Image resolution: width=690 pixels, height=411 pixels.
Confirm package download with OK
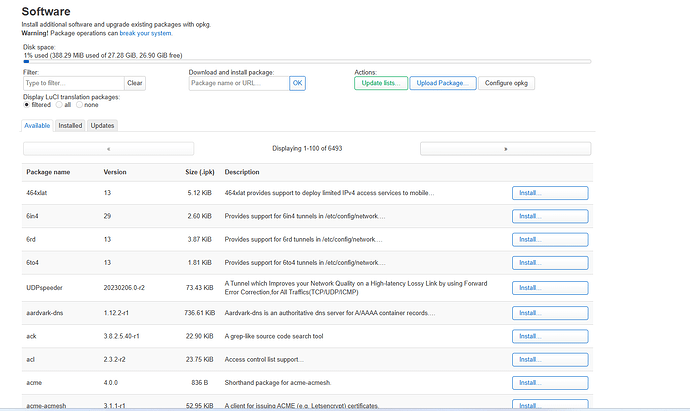click(x=297, y=83)
